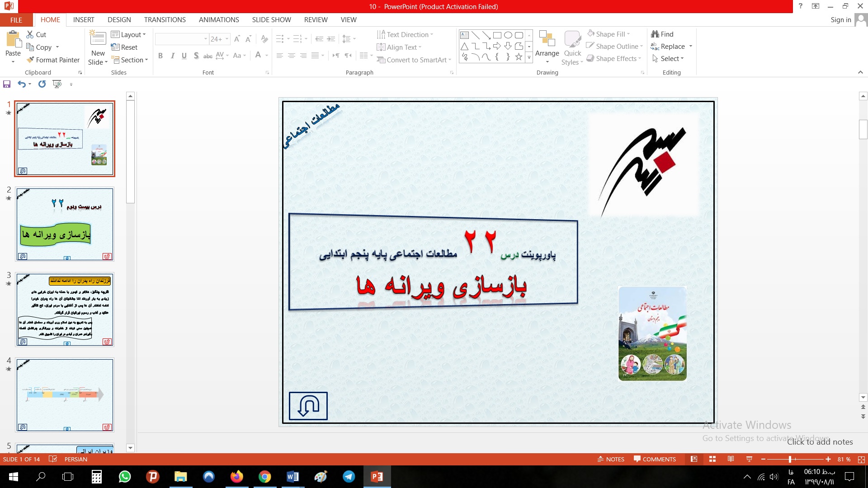The image size is (868, 488).
Task: Click the Find binoculars icon
Action: (x=655, y=34)
